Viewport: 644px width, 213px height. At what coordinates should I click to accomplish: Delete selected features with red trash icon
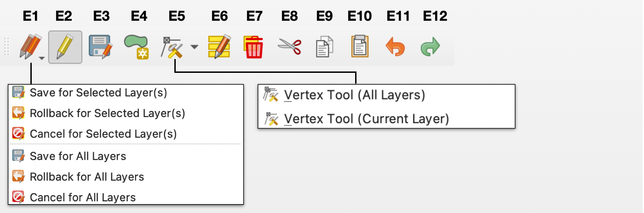click(253, 47)
